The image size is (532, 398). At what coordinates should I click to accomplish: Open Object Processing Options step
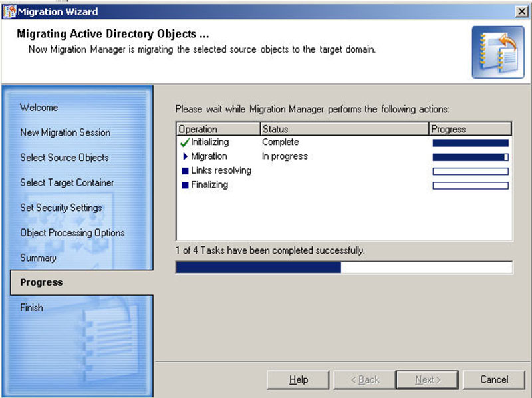pos(72,233)
